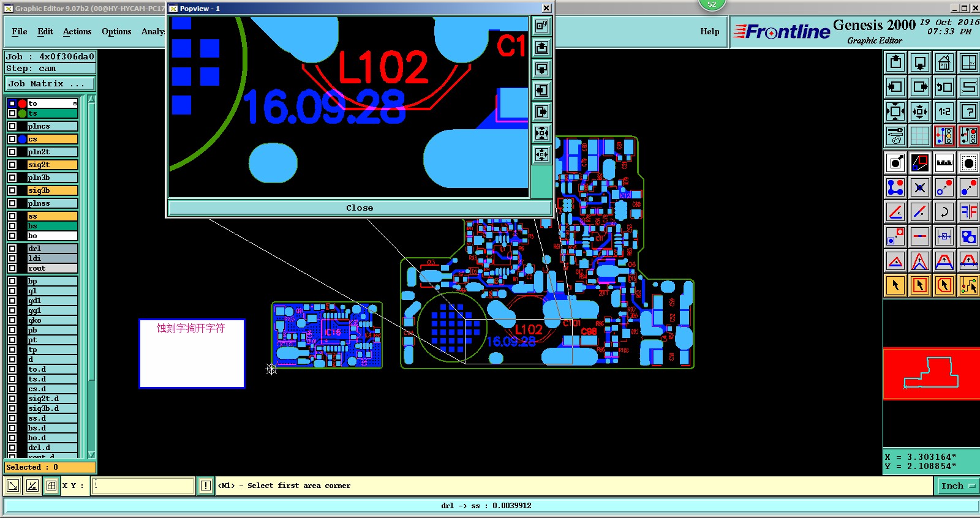Open the Actions menu
The height and width of the screenshot is (518, 980).
click(77, 31)
